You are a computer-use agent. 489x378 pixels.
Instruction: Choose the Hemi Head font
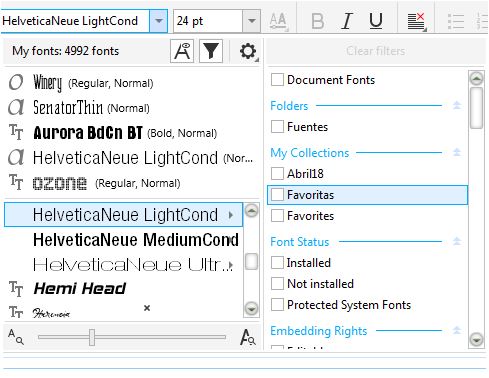pos(123,289)
